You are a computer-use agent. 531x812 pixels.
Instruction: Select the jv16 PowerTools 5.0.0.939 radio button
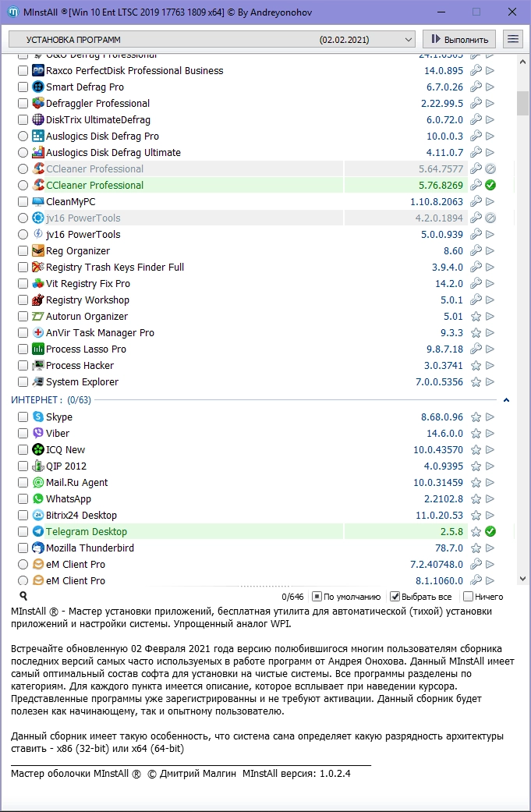click(x=23, y=235)
